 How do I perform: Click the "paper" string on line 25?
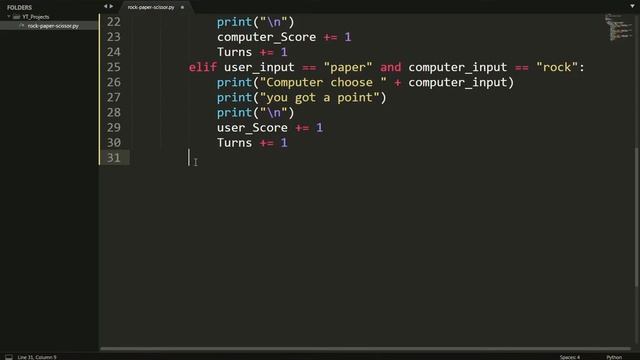coord(348,67)
